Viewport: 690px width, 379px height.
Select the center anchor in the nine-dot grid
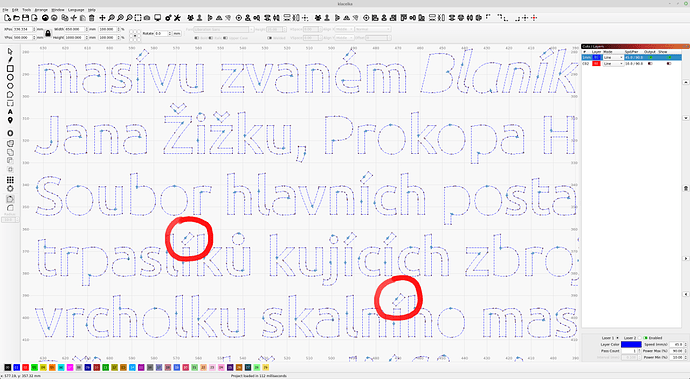[x=135, y=36]
